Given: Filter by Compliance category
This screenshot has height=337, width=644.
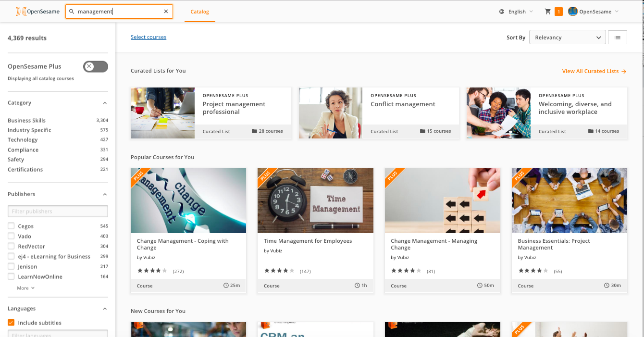Looking at the screenshot, I should 23,150.
